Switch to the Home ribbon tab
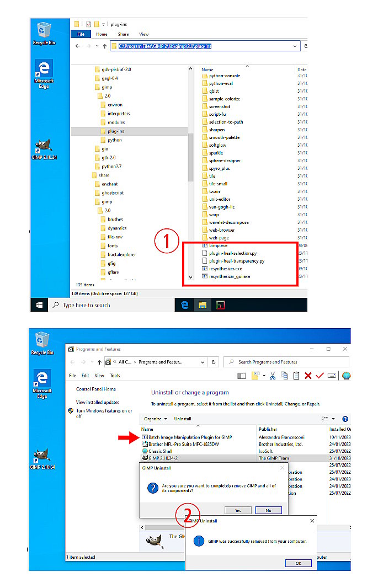This screenshot has width=378, height=588. click(x=102, y=34)
